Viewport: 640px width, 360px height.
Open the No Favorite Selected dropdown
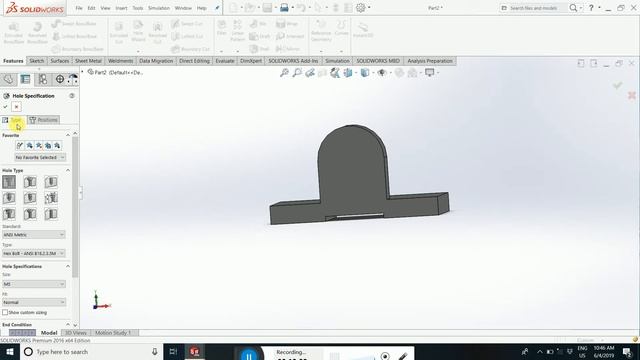40,157
